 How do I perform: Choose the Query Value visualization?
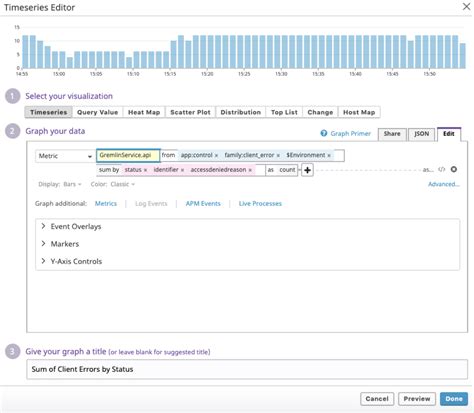(97, 112)
